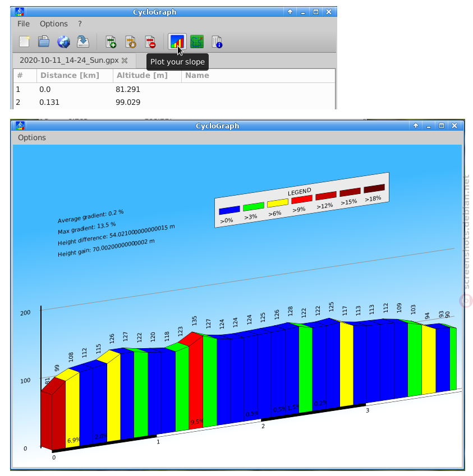This screenshot has height=476, width=473.
Task: Click the Height difference text in plot
Action: pyautogui.click(x=116, y=235)
